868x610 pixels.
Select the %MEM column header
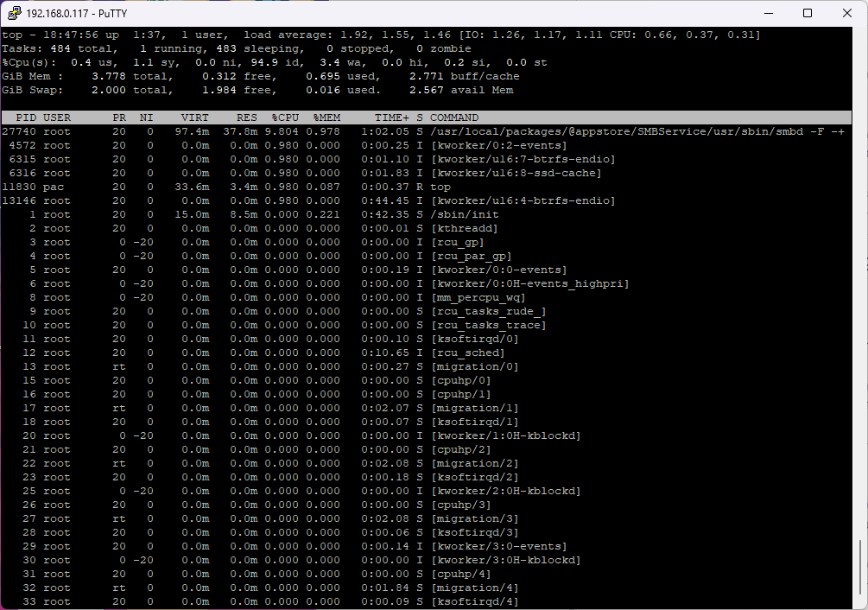click(x=326, y=118)
